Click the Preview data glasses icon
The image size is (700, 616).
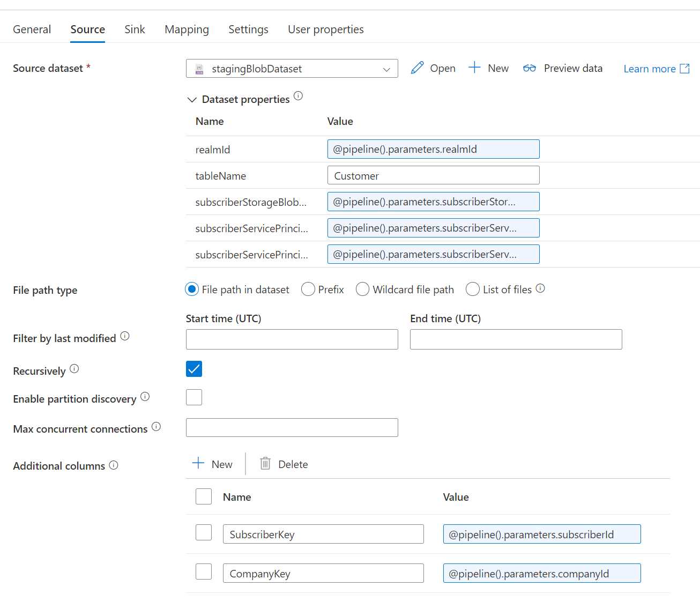tap(530, 68)
